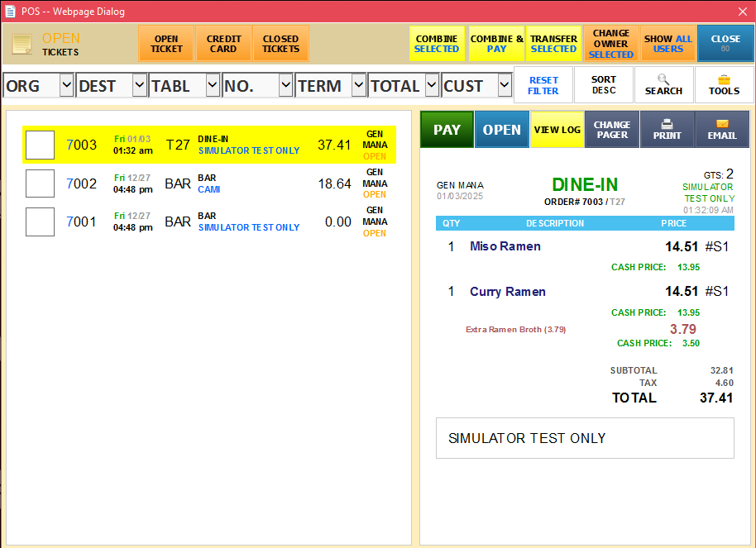Image resolution: width=756 pixels, height=548 pixels.
Task: Click the View Log button
Action: [557, 130]
